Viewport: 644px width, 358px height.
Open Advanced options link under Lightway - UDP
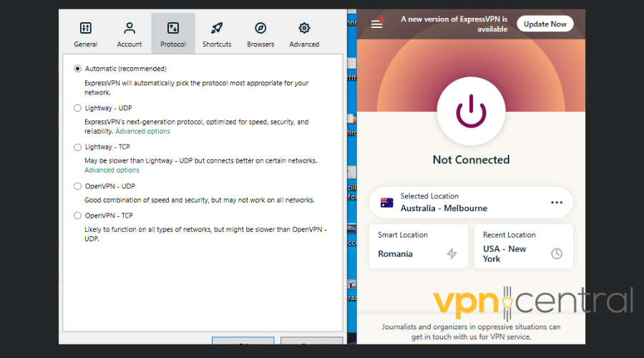pos(142,131)
